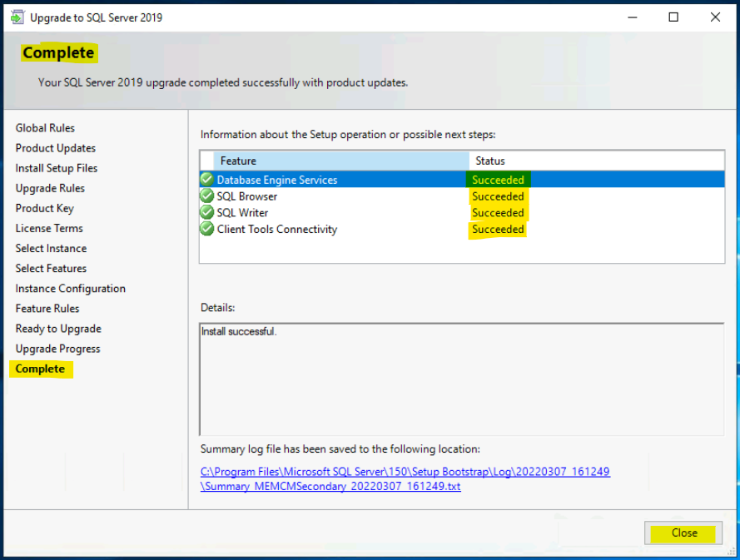Maximize the Upgrade to SQL Server 2019 window
This screenshot has height=560, width=740.
[x=673, y=17]
